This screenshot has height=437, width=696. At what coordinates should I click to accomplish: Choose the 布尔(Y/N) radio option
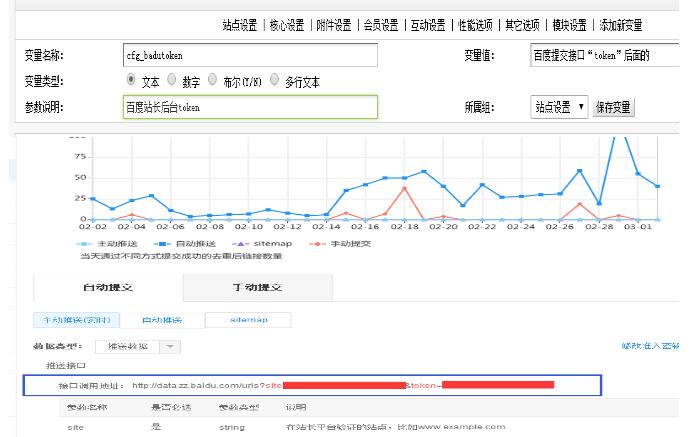214,79
